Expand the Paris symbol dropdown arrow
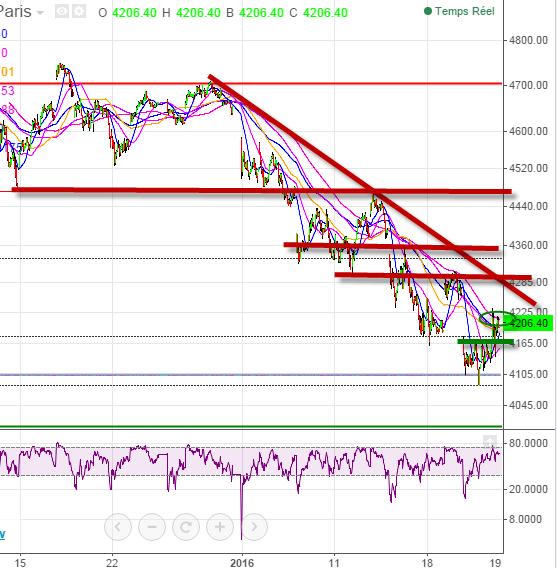 pos(40,13)
